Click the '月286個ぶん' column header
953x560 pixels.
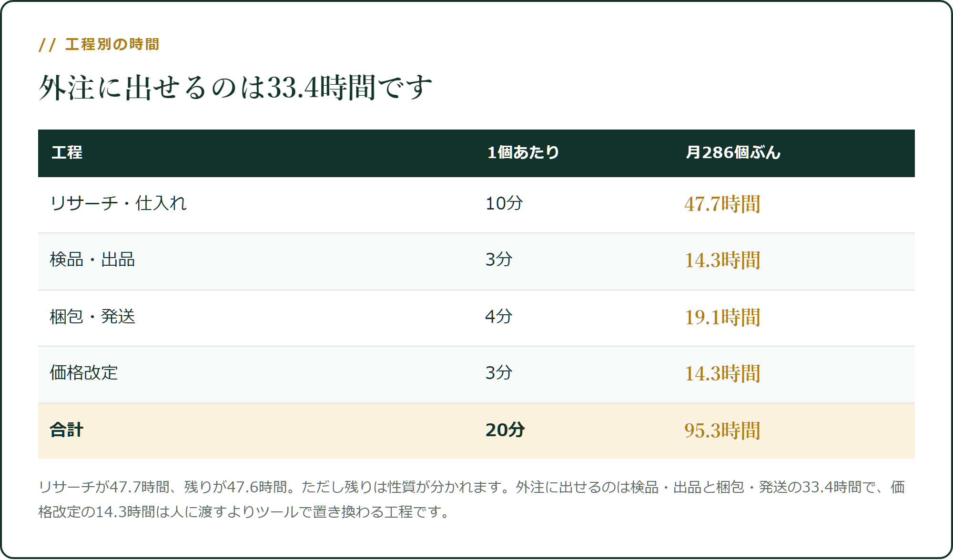[733, 152]
